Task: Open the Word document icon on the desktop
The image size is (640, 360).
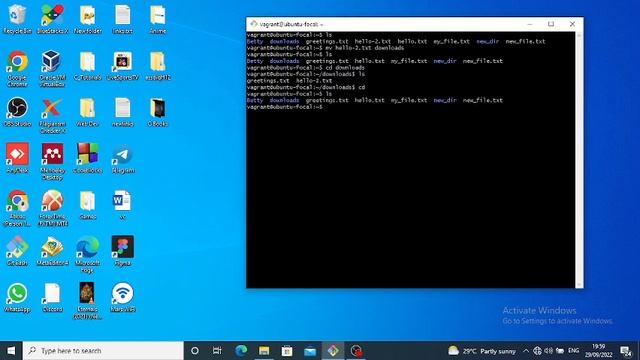Action: 122,204
